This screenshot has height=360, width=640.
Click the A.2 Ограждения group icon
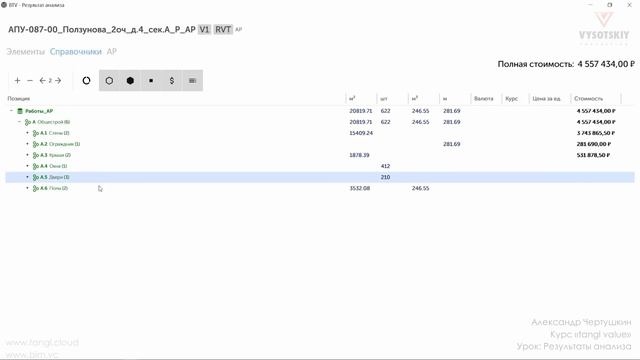(36, 144)
